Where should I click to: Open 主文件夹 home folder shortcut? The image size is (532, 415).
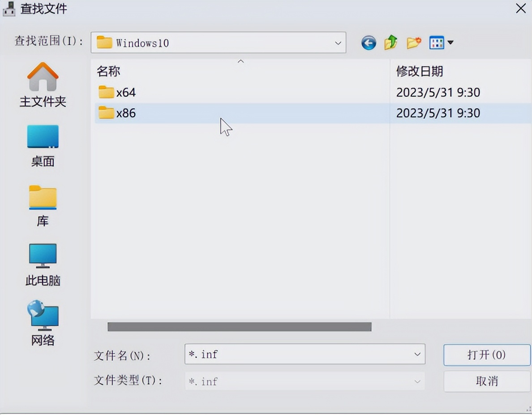point(43,85)
